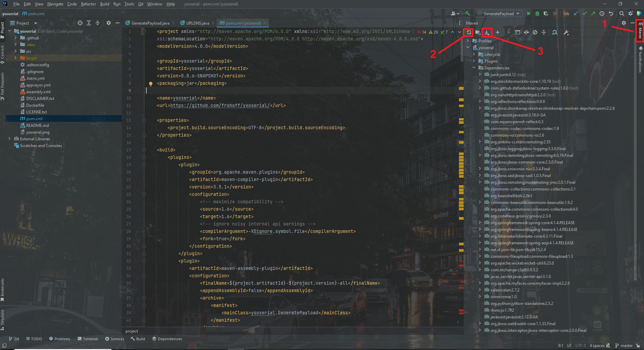This screenshot has height=350, width=644.
Task: Reload all Maven projects
Action: (x=469, y=32)
